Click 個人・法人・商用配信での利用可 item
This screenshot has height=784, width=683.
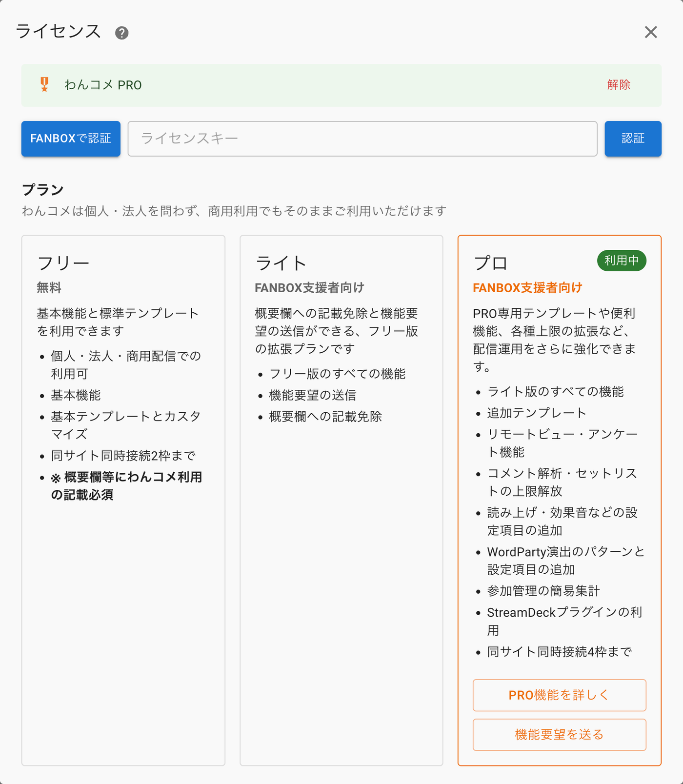pos(126,365)
